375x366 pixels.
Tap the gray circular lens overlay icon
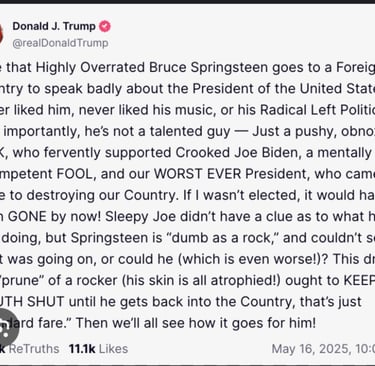click(x=5, y=327)
